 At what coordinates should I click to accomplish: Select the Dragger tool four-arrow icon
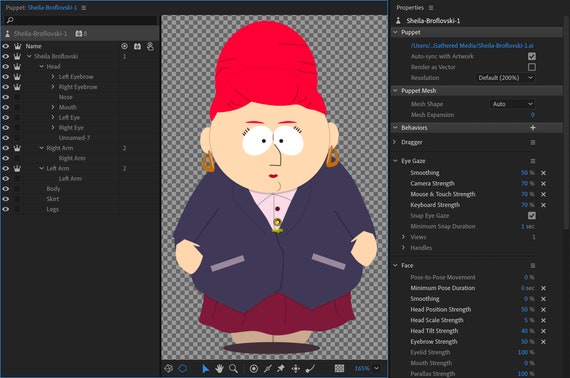point(296,369)
